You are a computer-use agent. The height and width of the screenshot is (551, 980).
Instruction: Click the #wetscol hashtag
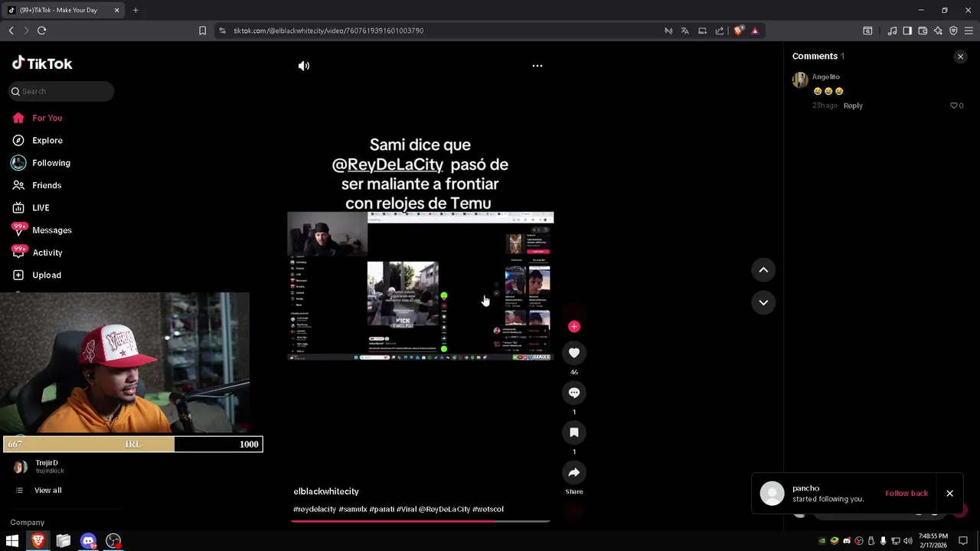488,510
